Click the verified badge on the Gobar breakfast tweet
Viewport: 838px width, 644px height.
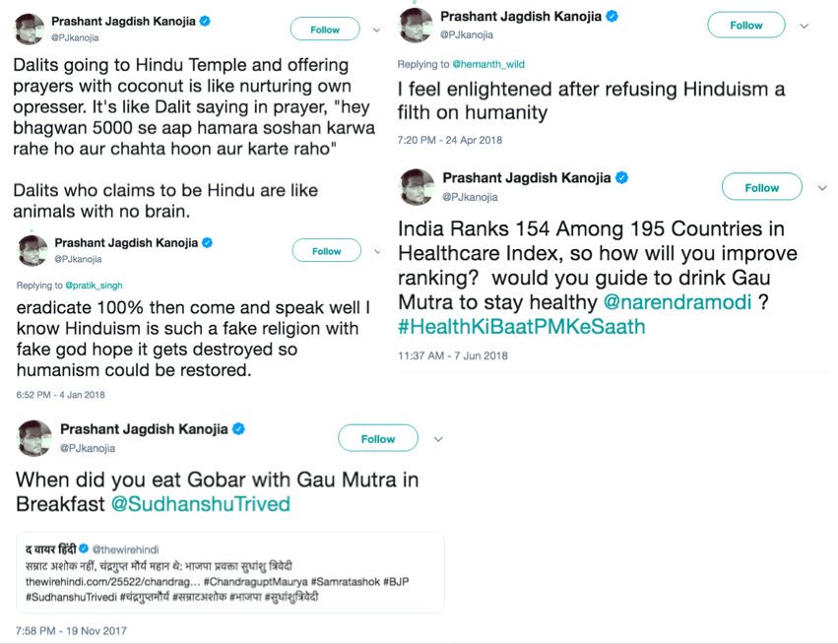(237, 429)
